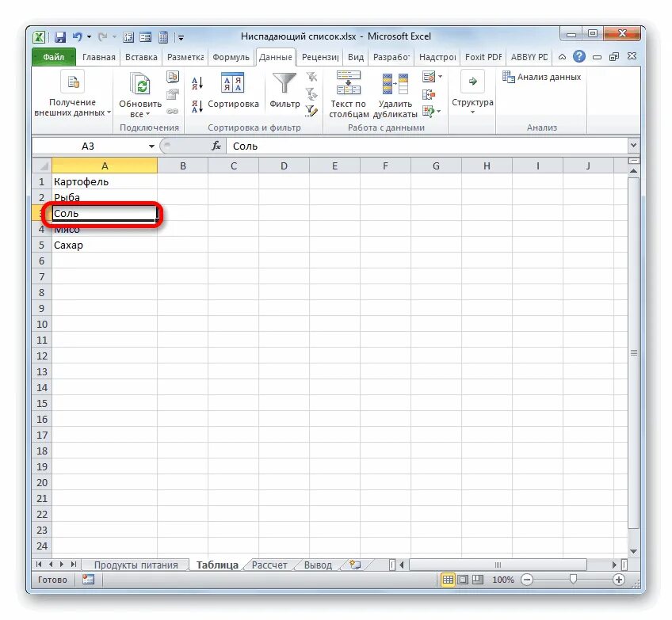Screen dimensions: 672x620
Task: Undo the last action
Action: tap(77, 37)
